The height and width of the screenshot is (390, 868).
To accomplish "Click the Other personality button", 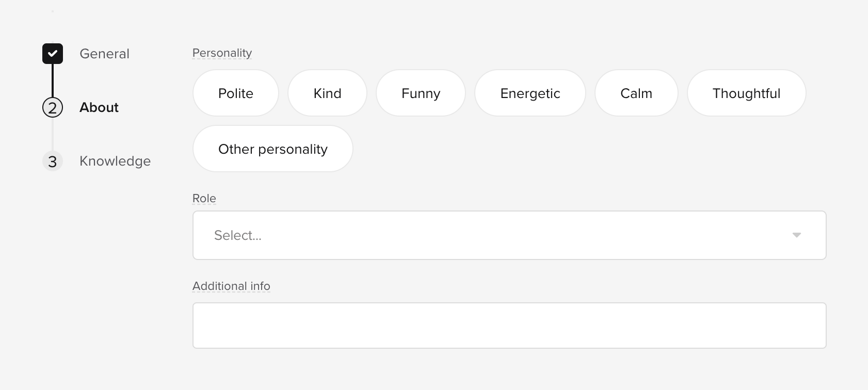I will point(273,149).
